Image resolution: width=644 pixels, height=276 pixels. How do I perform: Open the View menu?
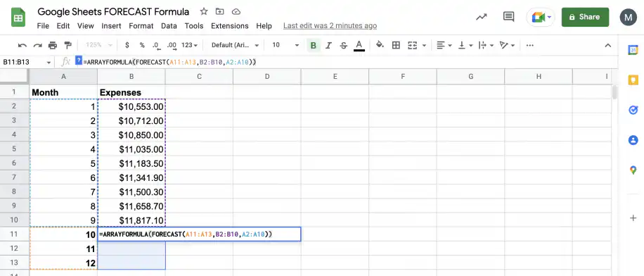(x=86, y=26)
